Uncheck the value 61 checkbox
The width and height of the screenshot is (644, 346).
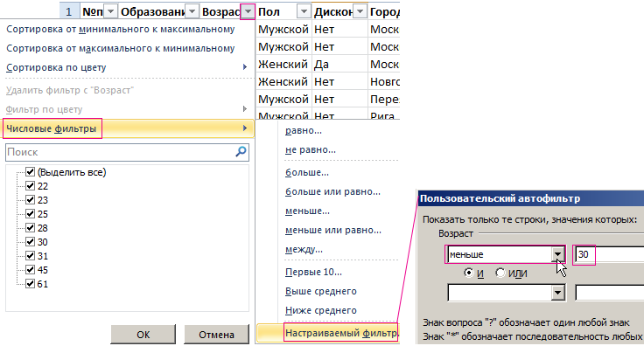tap(30, 283)
